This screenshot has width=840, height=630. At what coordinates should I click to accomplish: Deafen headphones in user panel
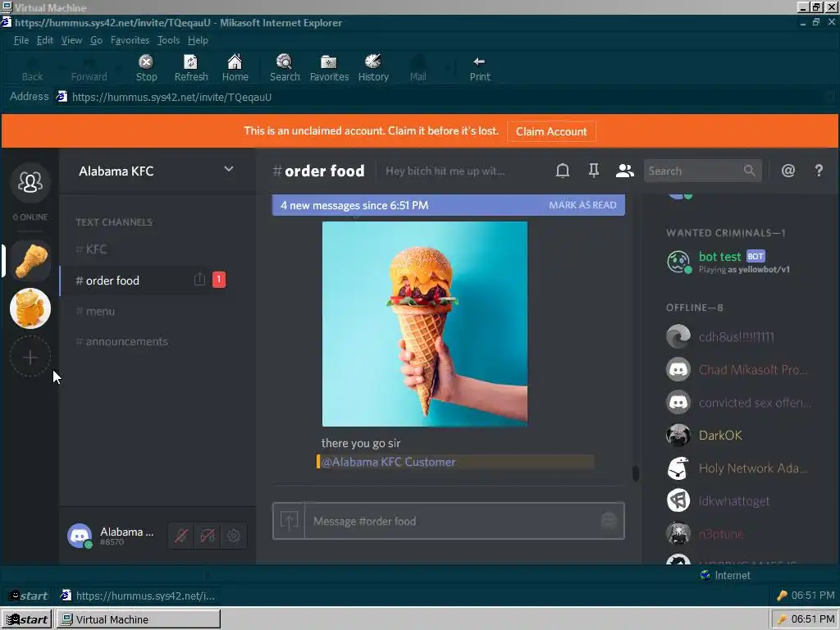208,535
